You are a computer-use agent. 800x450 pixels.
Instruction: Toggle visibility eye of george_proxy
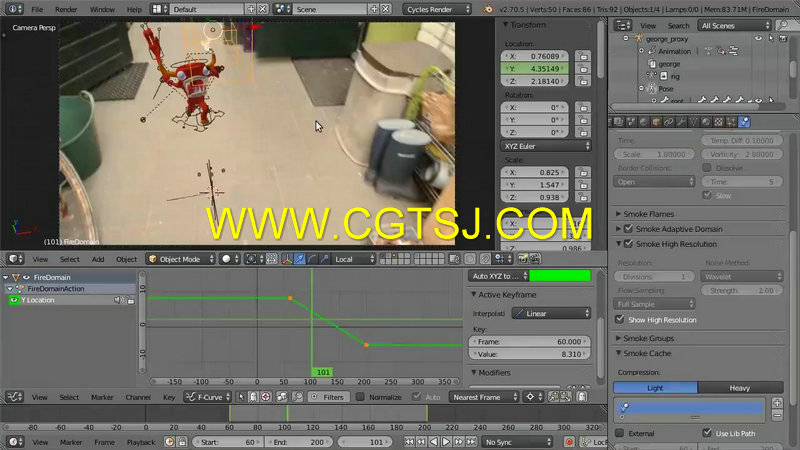pos(759,38)
